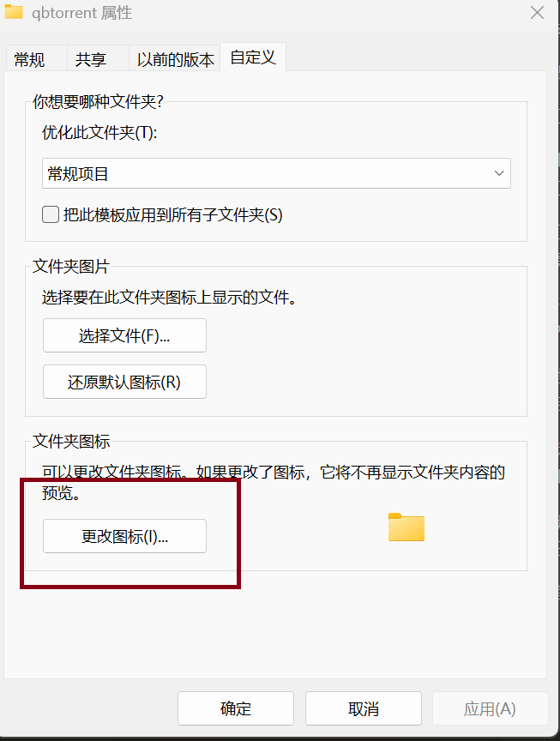The image size is (560, 741).
Task: Click the folder icon in the title bar
Action: (14, 13)
